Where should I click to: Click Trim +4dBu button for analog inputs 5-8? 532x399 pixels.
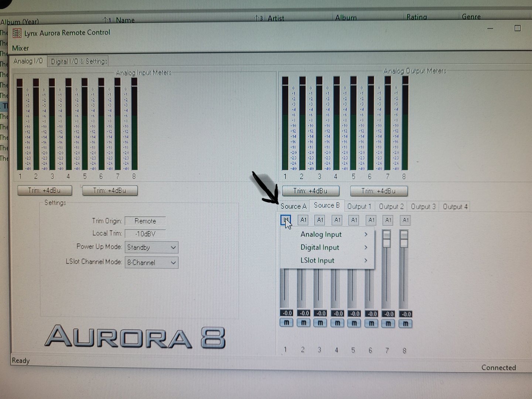(x=110, y=191)
